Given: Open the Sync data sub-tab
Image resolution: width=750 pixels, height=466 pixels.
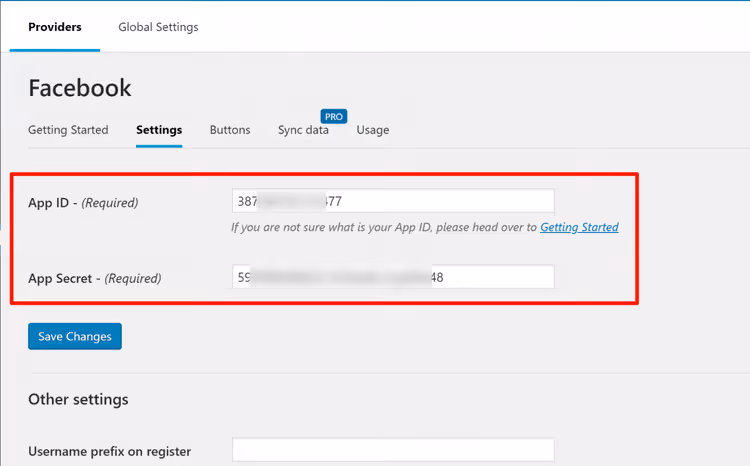Looking at the screenshot, I should tap(303, 130).
